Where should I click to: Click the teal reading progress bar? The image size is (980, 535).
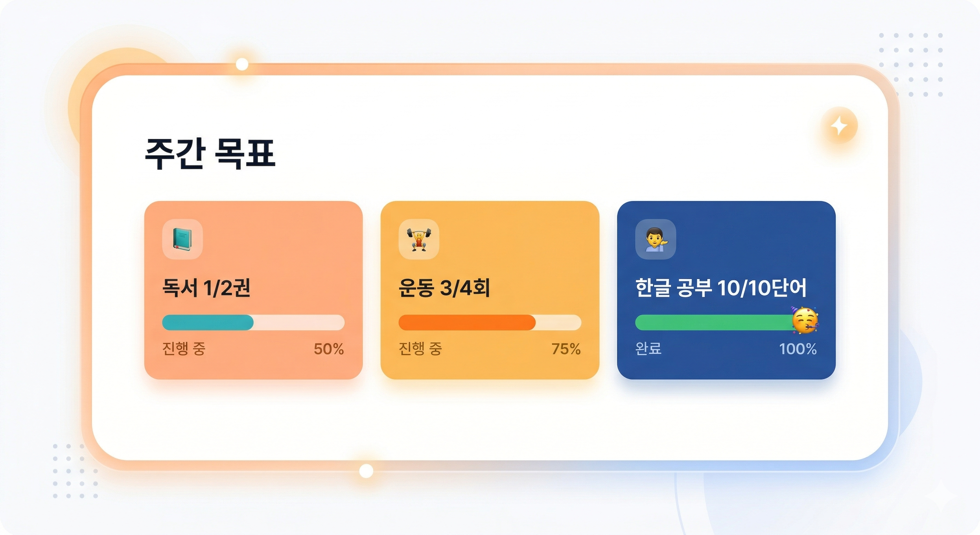coord(253,323)
